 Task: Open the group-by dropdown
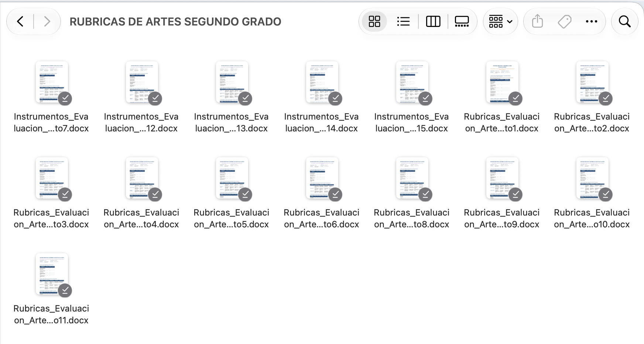(500, 21)
